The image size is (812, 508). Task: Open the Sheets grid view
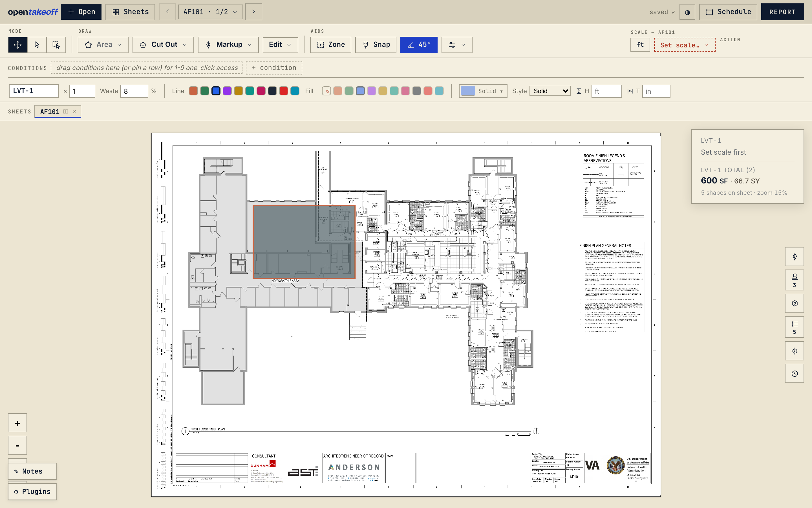(130, 12)
